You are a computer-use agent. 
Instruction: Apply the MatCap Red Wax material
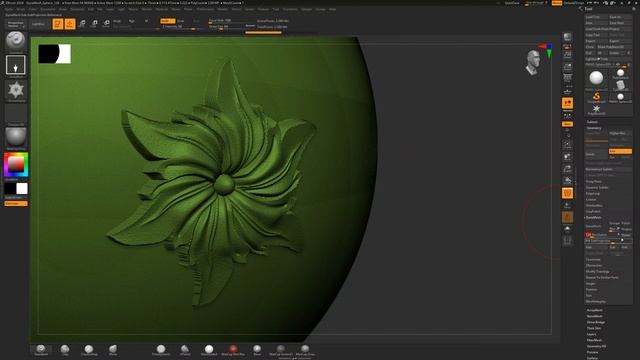[x=233, y=350]
